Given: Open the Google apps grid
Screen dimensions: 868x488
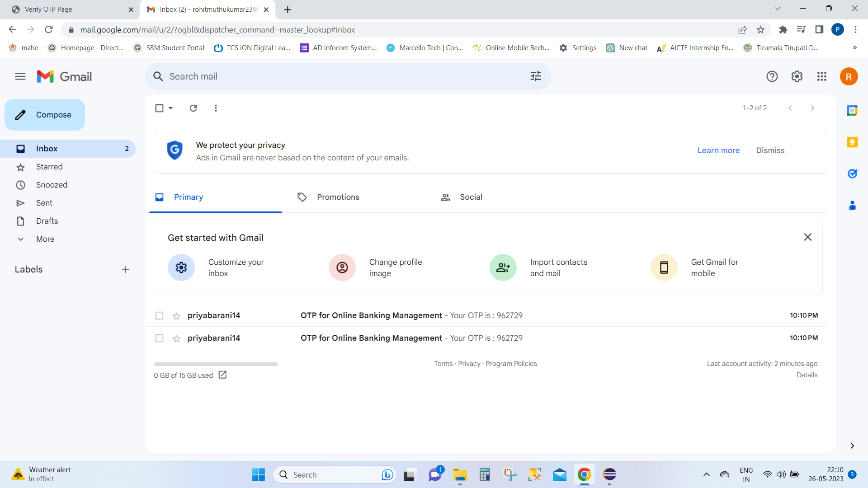Looking at the screenshot, I should tap(822, 76).
